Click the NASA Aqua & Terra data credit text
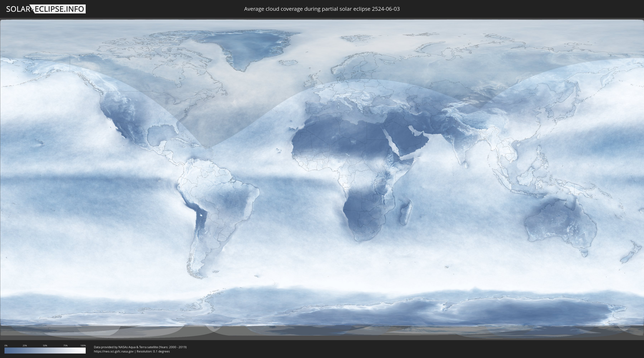The image size is (644, 358). coord(140,347)
